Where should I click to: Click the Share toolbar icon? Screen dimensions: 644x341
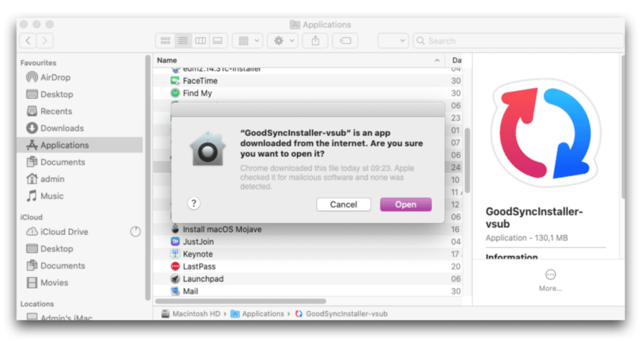pyautogui.click(x=315, y=41)
